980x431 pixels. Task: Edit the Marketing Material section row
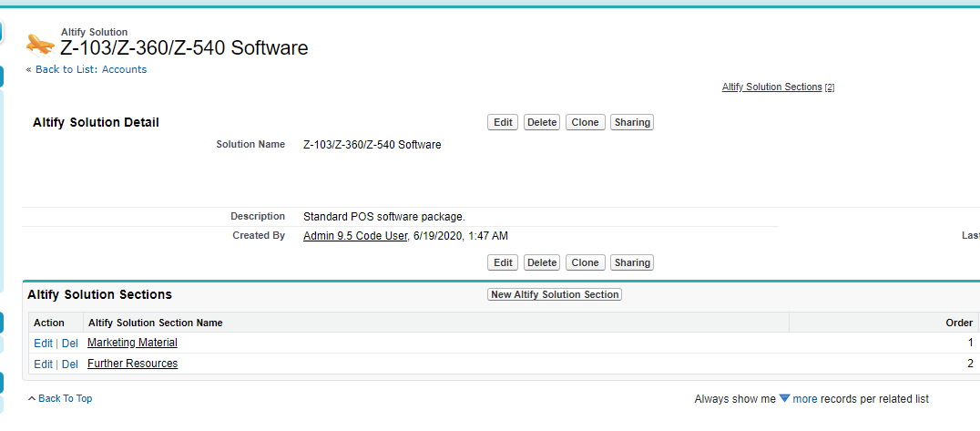click(43, 343)
